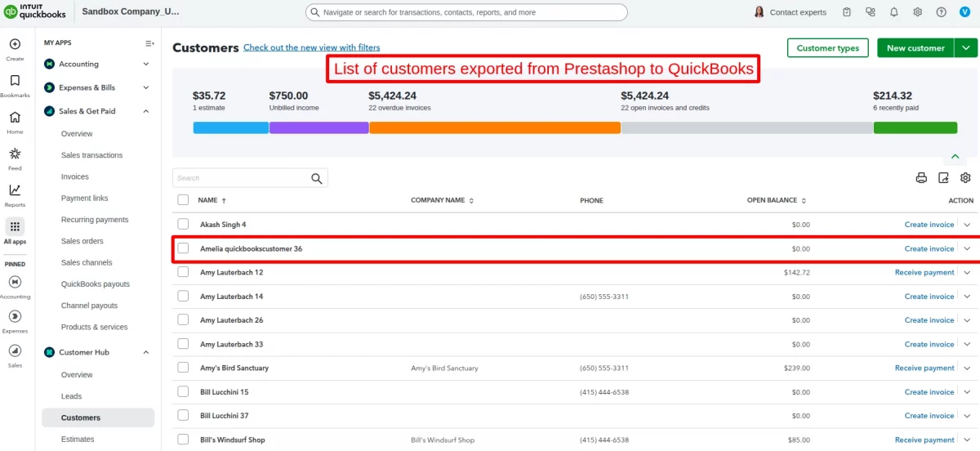
Task: Open the clipboard tasks icon in header
Action: pos(847,12)
